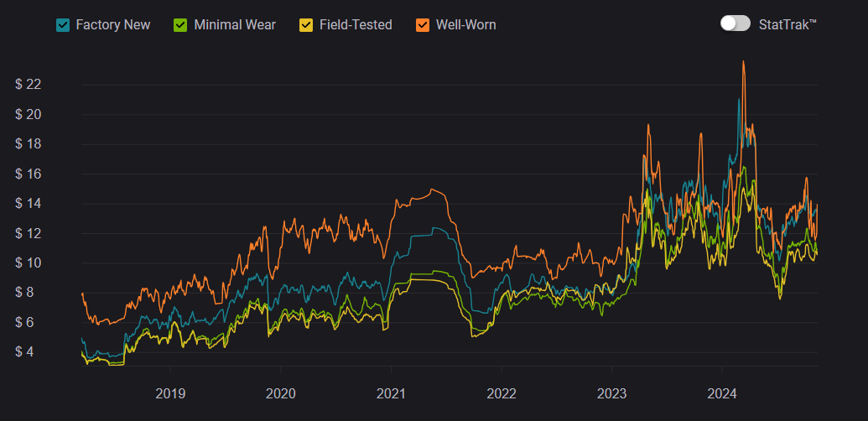The width and height of the screenshot is (868, 421).
Task: Click the StatTrak™ text label
Action: [787, 24]
